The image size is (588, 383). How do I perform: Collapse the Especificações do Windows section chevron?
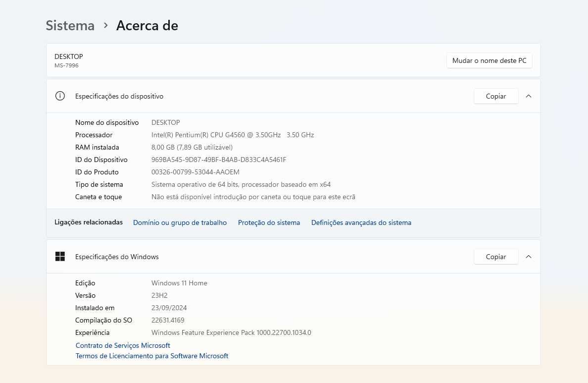529,257
